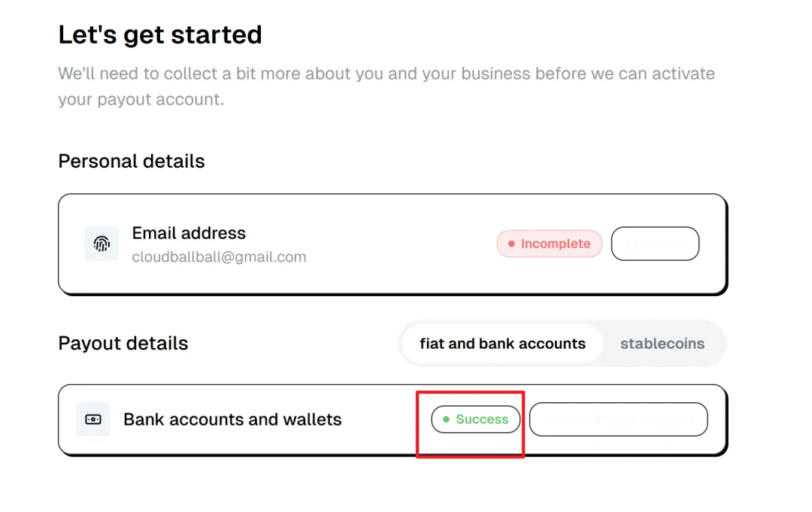Switch to the stablecoins tab
Screen dimensions: 812x512
662,344
